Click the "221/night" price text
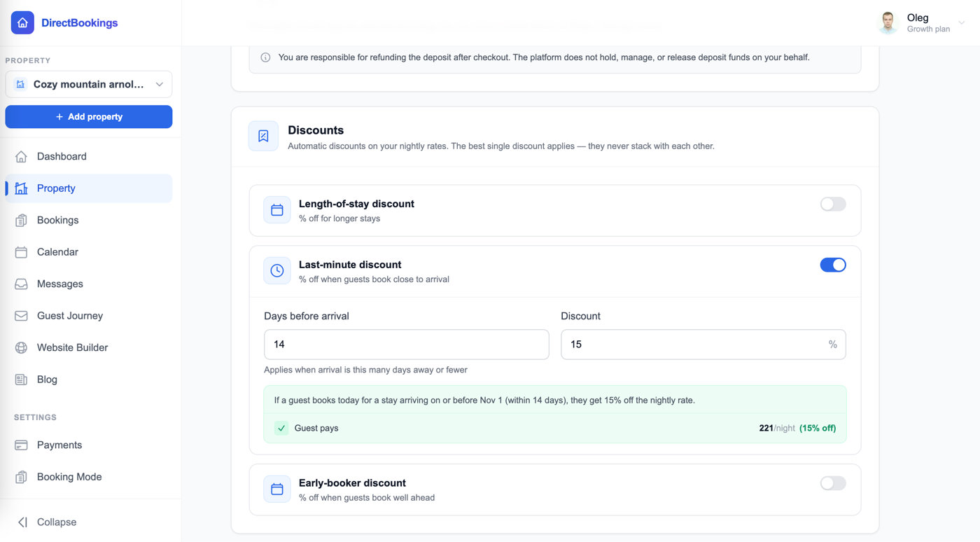The width and height of the screenshot is (980, 542). [777, 428]
